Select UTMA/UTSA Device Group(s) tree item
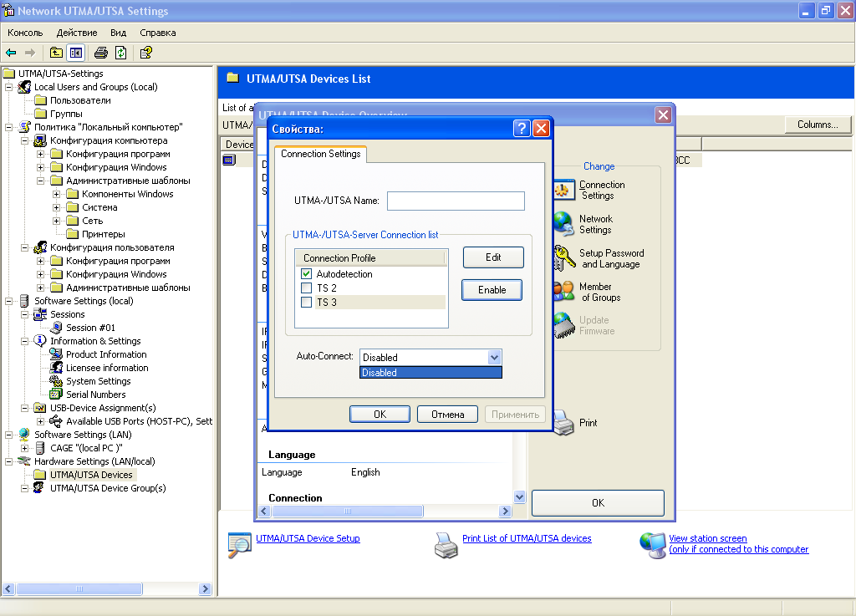This screenshot has height=616, width=856. (108, 488)
